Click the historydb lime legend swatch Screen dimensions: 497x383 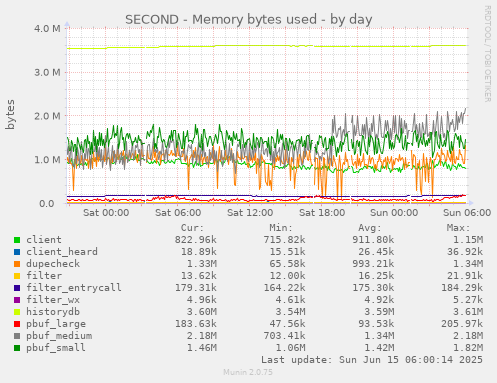17,312
